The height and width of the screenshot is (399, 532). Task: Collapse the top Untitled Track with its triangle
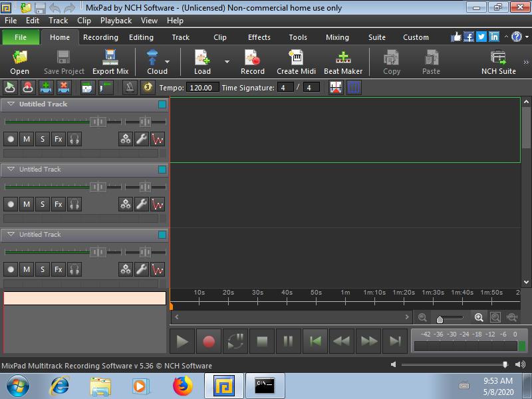(x=11, y=104)
